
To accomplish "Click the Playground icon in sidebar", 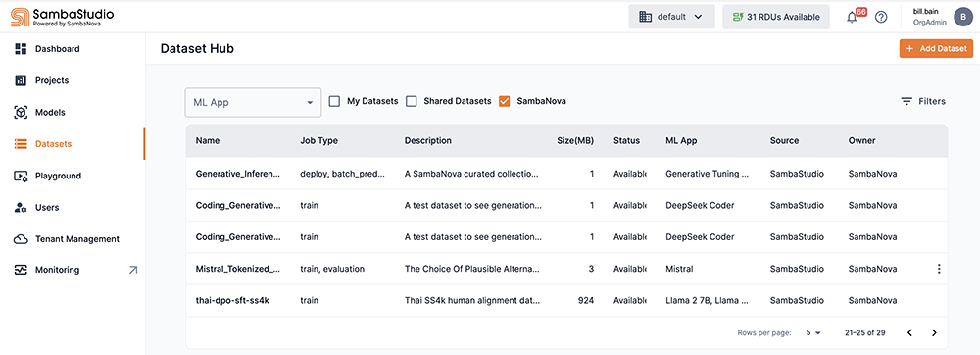I will pyautogui.click(x=21, y=177).
